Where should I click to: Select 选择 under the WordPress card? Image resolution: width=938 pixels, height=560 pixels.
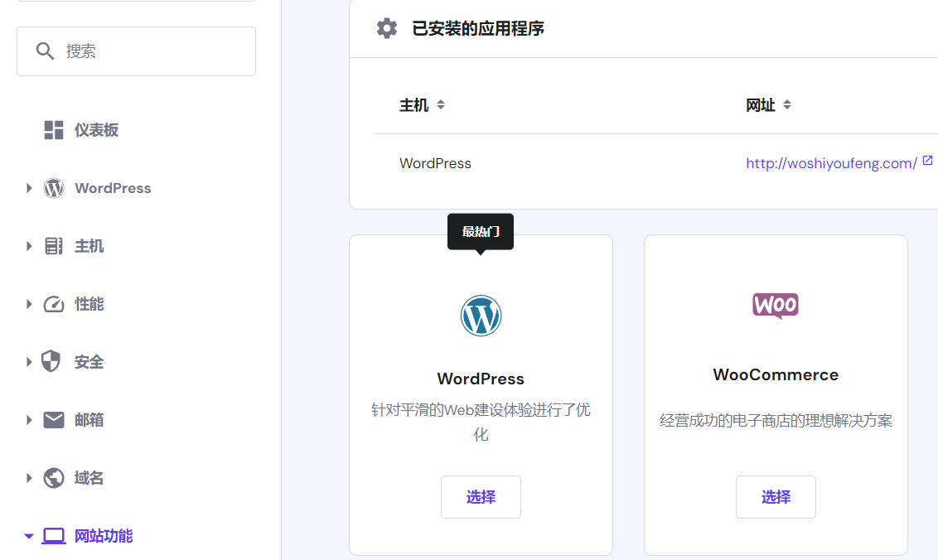[481, 497]
